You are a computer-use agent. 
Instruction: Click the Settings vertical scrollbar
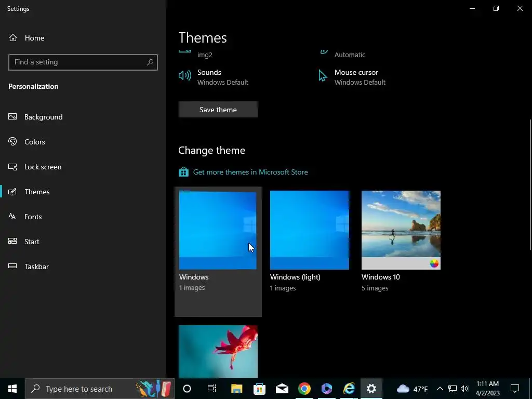click(x=530, y=185)
